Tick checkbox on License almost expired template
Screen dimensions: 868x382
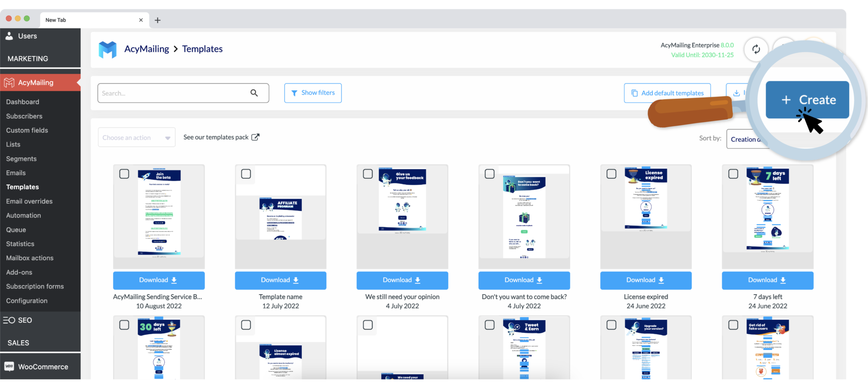tap(246, 325)
